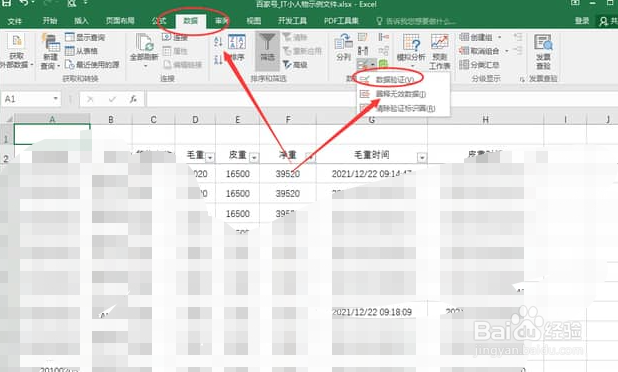Viewport: 618px width, 372px height.
Task: Click Show Queries (显示查询)
Action: [86, 37]
